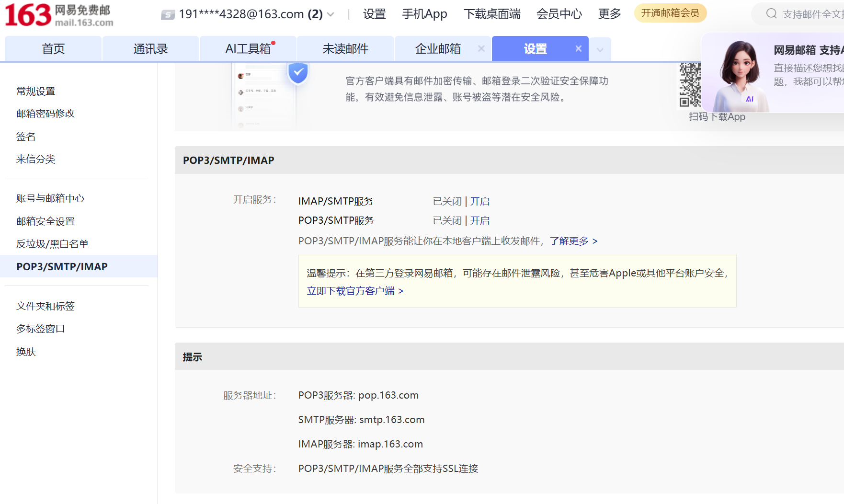Open 反垃圾/黑白名单 in the sidebar
The height and width of the screenshot is (504, 844).
[52, 244]
